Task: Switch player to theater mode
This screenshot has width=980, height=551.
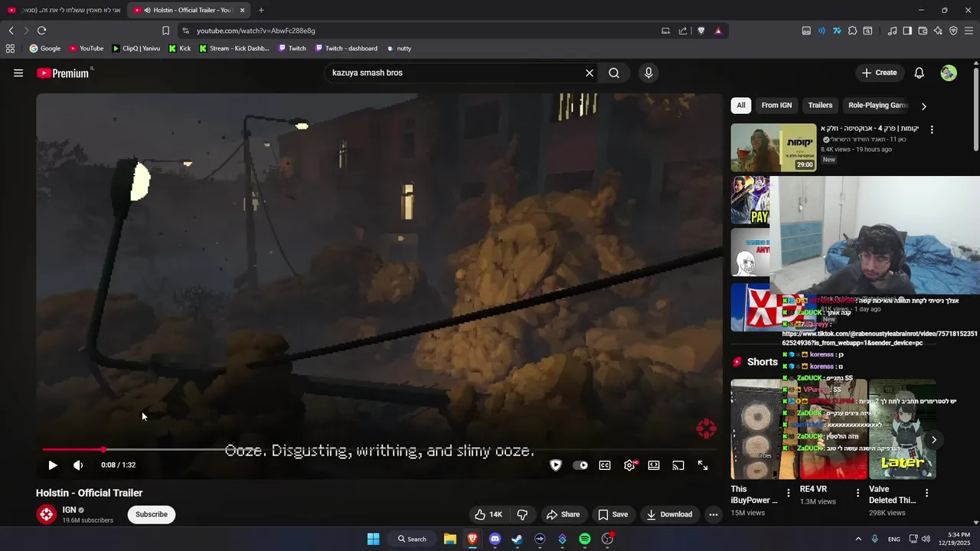Action: (x=654, y=465)
